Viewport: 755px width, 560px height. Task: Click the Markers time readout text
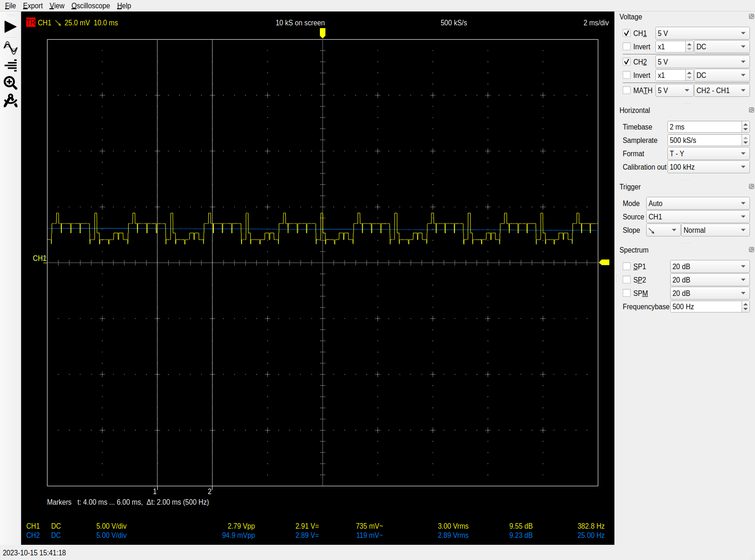click(x=128, y=502)
